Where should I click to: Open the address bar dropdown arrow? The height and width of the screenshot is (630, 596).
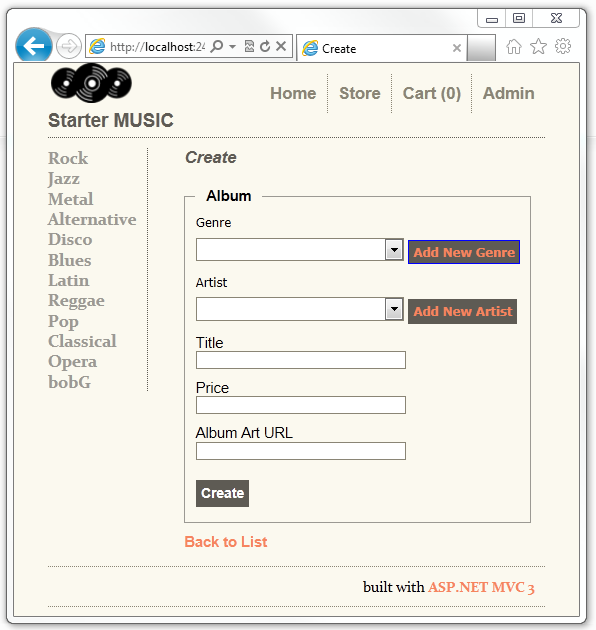[232, 47]
